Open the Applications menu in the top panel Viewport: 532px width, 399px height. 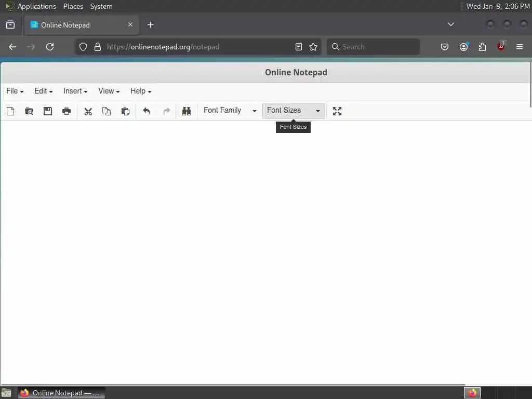tap(37, 6)
